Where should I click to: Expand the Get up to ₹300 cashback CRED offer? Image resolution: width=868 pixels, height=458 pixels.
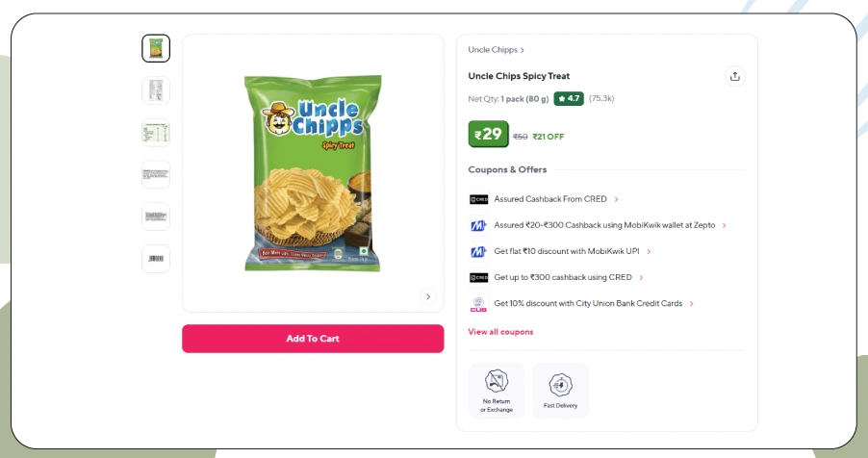[x=569, y=277]
